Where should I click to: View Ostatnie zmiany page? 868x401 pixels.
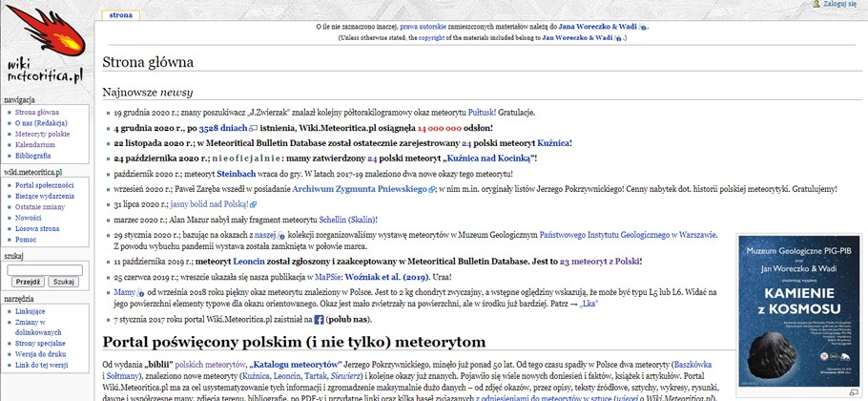point(40,207)
